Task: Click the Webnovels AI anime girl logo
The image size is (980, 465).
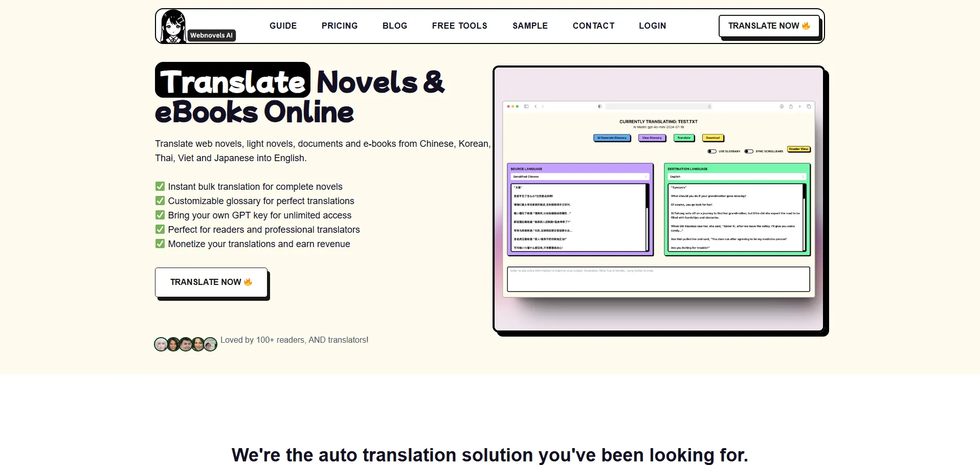Action: coord(173,26)
